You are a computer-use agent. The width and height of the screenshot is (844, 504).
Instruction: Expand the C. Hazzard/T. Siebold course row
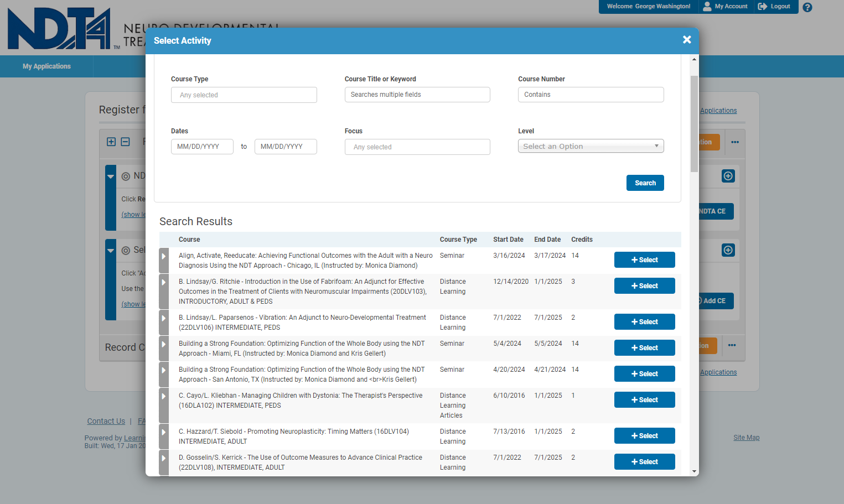[x=164, y=437]
